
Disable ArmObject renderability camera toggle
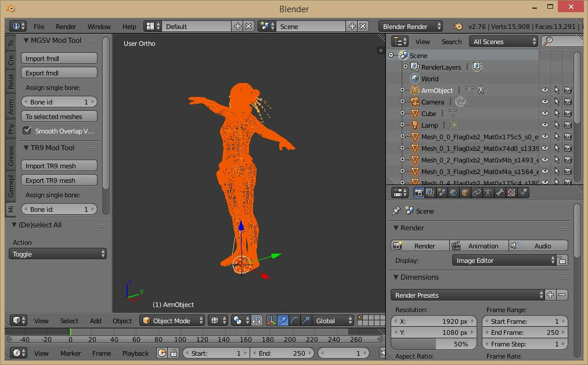coord(568,90)
